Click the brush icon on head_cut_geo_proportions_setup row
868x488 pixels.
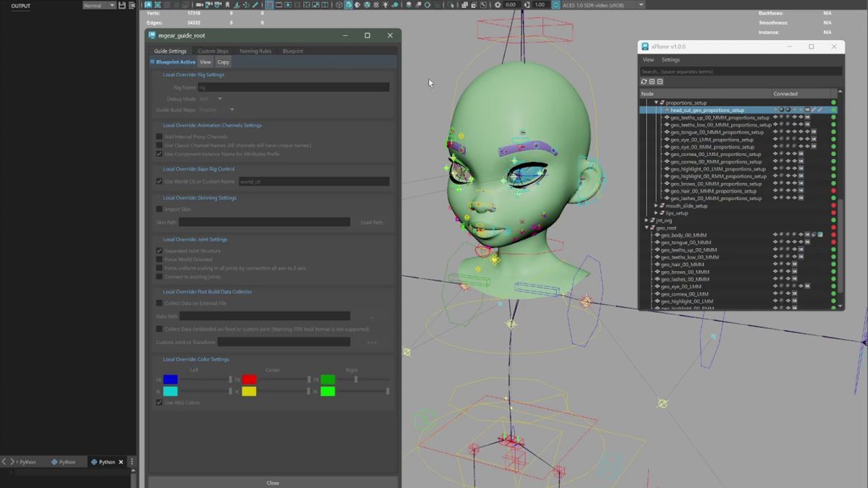pyautogui.click(x=814, y=110)
